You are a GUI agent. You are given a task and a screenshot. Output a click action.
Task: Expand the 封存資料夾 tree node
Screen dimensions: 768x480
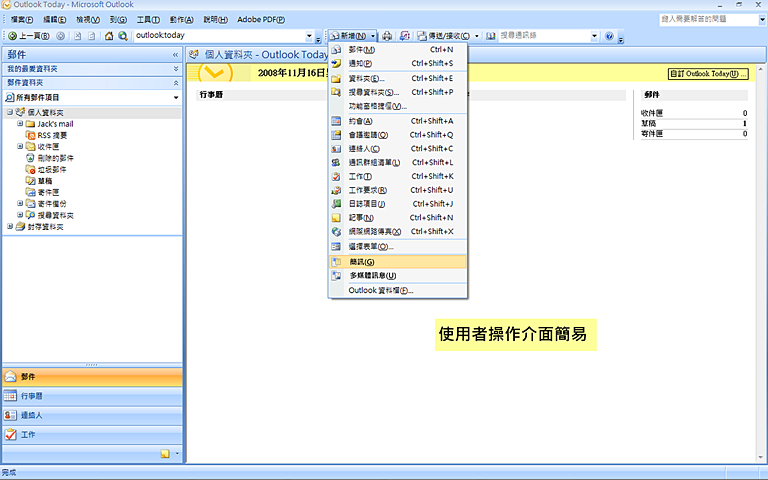(x=10, y=226)
